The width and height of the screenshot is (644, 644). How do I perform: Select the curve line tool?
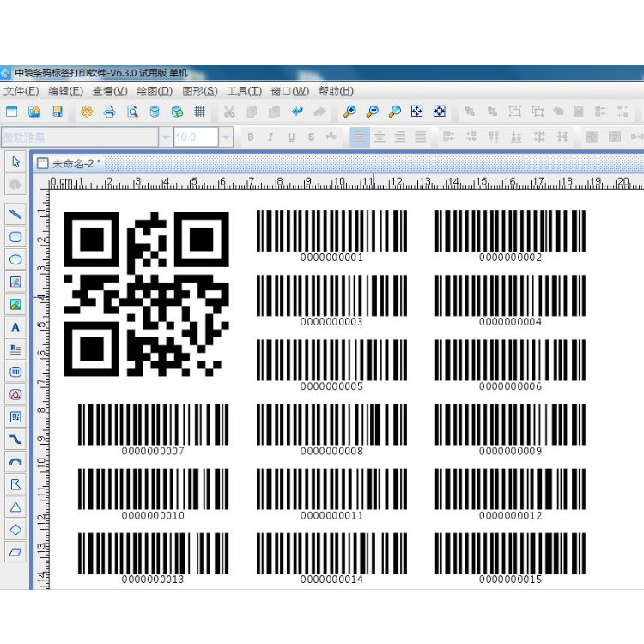point(15,440)
